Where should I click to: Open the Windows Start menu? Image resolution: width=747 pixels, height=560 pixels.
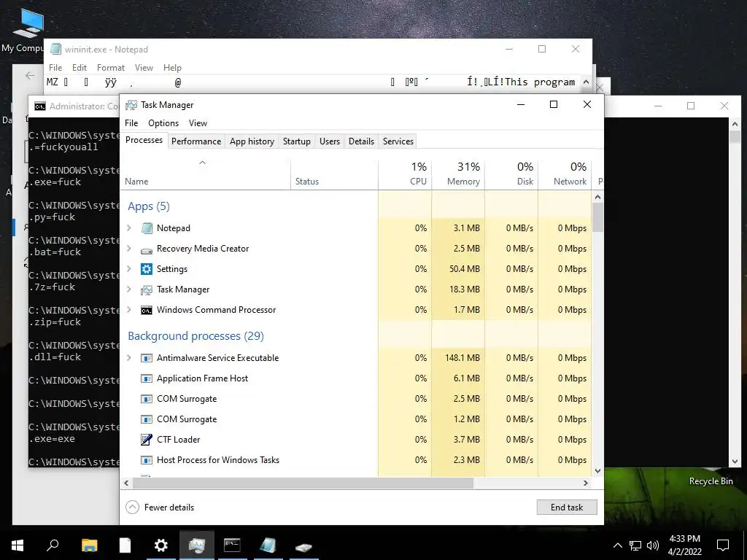[18, 545]
